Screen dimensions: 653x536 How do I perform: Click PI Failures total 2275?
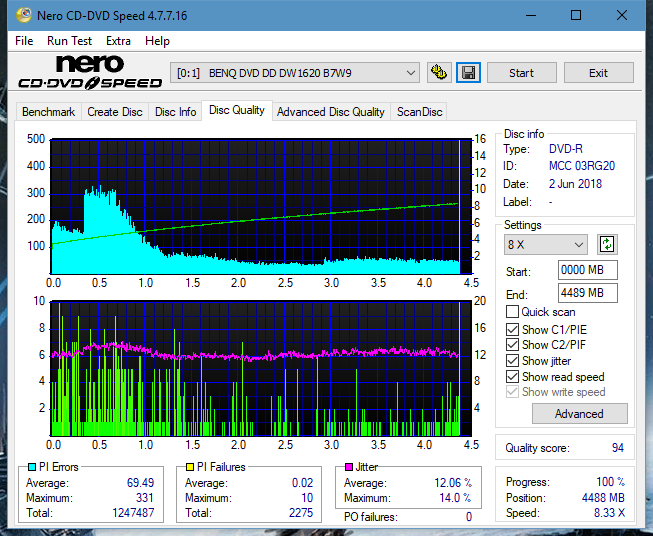(x=301, y=513)
